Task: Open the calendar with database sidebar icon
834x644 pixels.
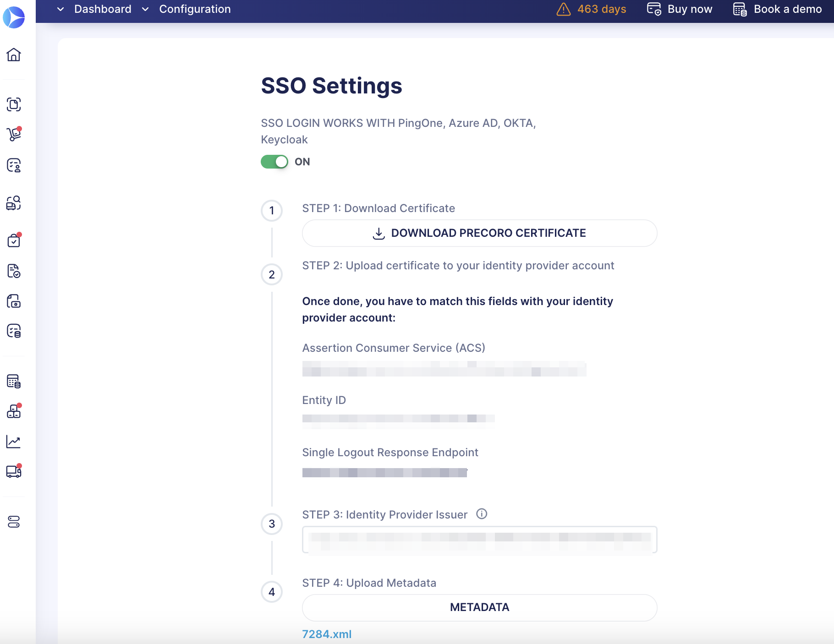Action: click(x=14, y=381)
